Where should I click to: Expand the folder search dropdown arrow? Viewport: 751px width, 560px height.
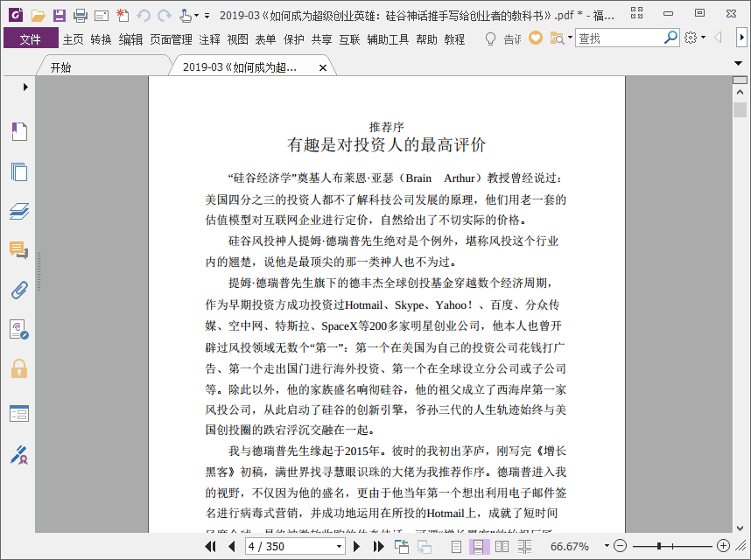[x=570, y=37]
